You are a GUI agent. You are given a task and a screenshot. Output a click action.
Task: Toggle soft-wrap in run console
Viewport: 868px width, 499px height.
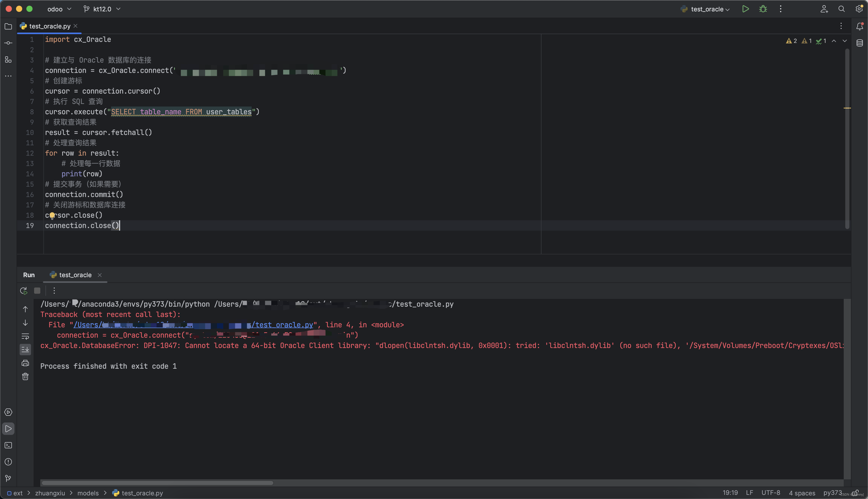click(25, 336)
